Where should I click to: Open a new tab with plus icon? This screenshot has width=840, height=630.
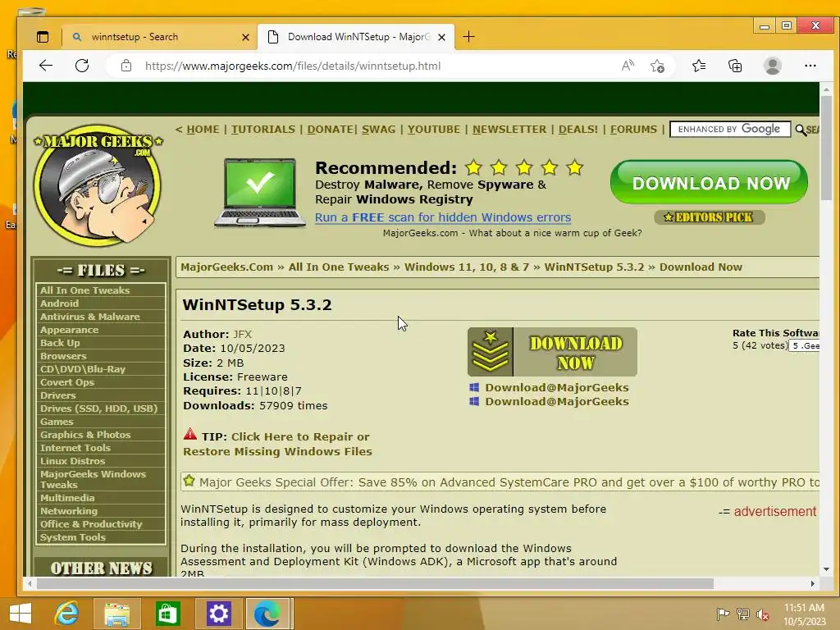(x=468, y=36)
